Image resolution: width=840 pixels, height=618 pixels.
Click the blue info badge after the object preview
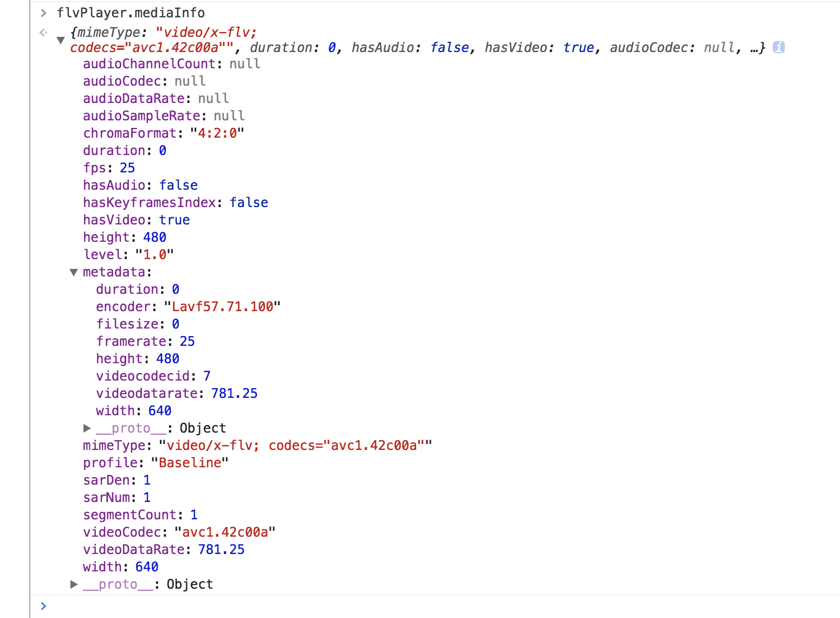[779, 48]
